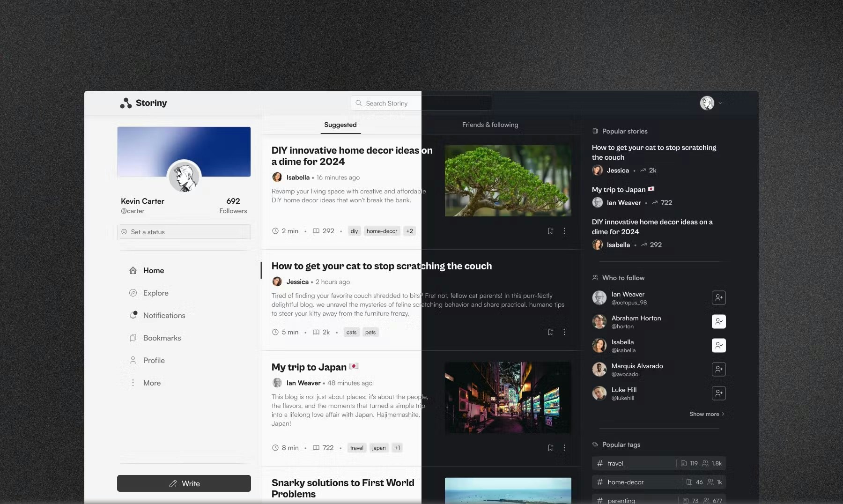Click the Search Storiny input
The height and width of the screenshot is (504, 843).
421,103
